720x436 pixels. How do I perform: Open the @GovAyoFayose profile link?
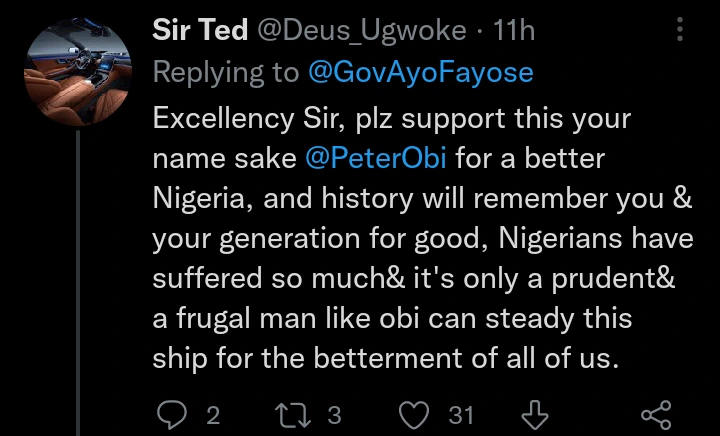click(416, 72)
